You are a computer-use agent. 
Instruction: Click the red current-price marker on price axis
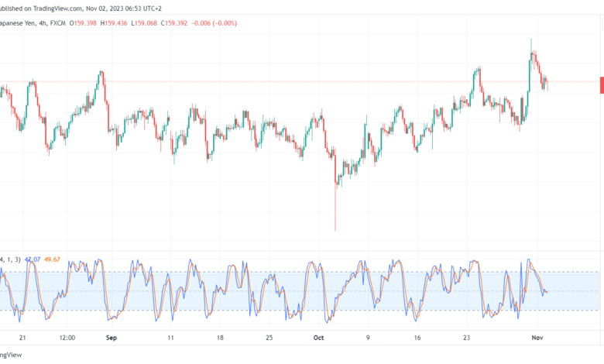[602, 85]
